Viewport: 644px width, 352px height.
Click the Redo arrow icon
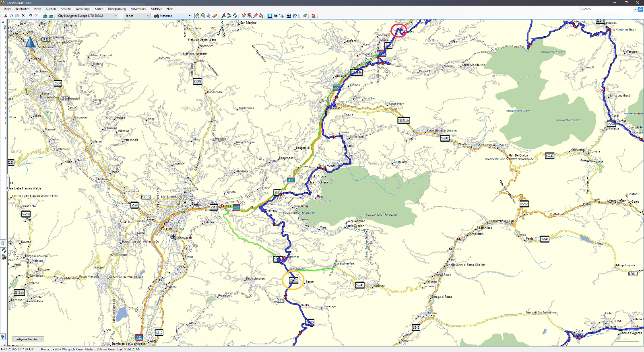(x=36, y=16)
